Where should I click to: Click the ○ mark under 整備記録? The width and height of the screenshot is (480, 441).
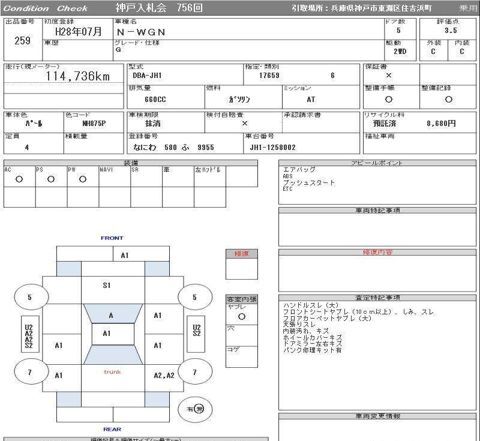coord(449,99)
